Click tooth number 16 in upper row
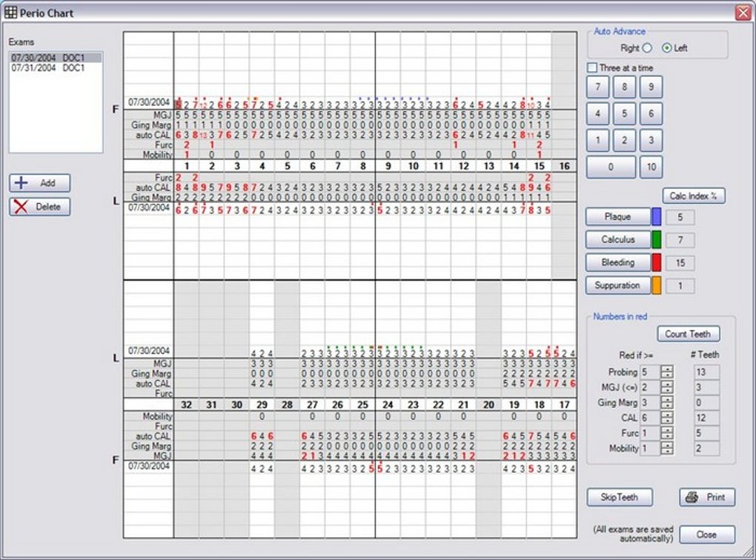Image resolution: width=756 pixels, height=560 pixels. pos(564,166)
